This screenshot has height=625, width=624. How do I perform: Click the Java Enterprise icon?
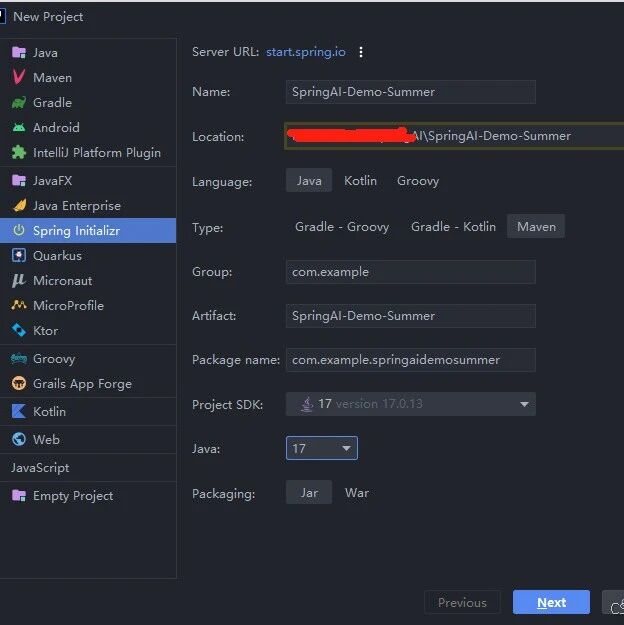click(19, 206)
